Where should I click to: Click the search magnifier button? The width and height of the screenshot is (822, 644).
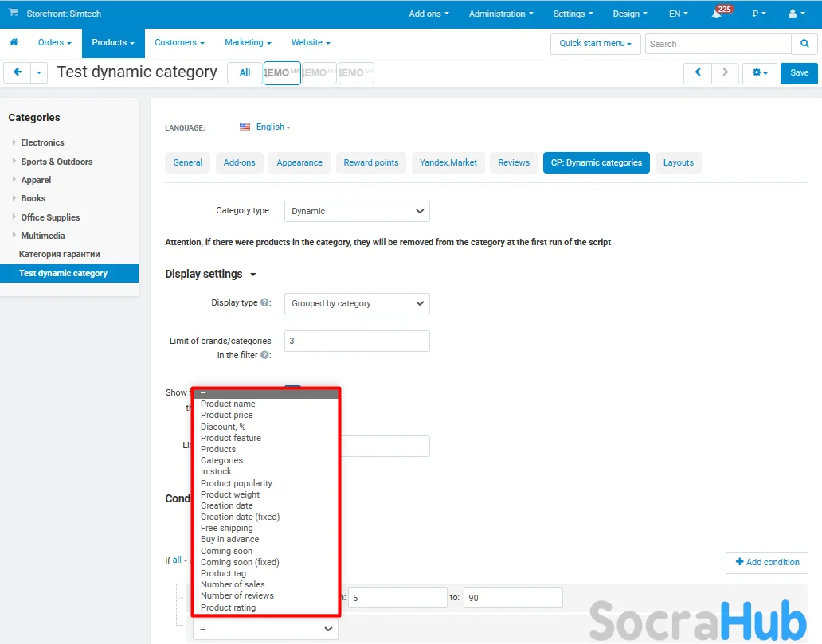click(804, 44)
